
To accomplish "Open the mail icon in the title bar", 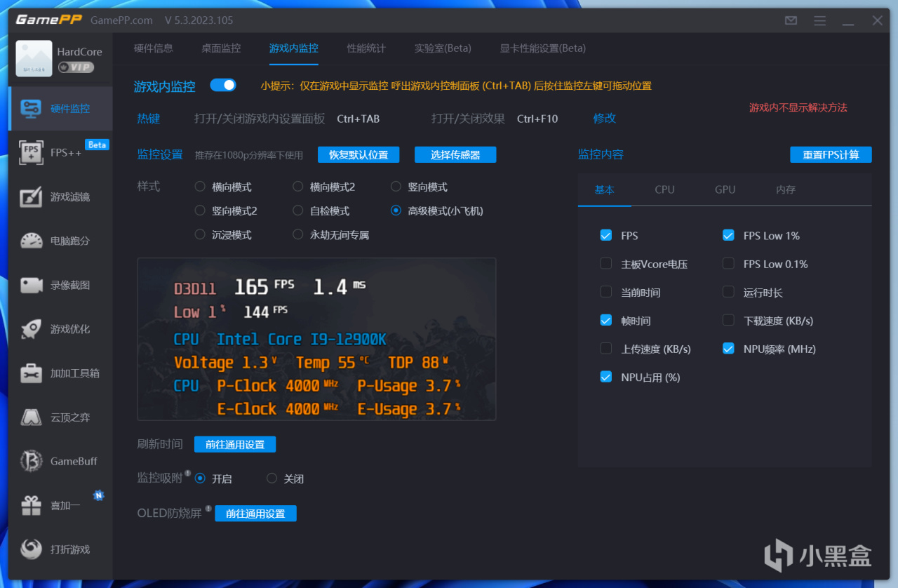I will point(791,20).
